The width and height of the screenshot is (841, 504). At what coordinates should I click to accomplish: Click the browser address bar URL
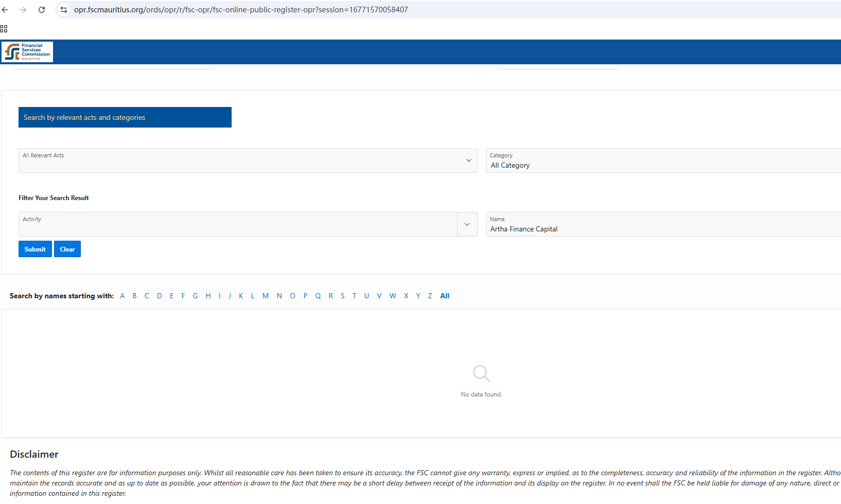point(241,10)
